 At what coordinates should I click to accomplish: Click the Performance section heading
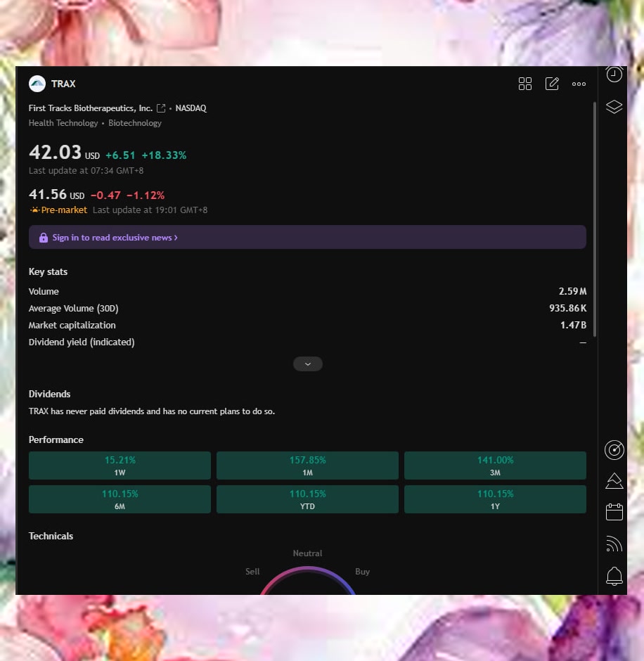(x=56, y=439)
